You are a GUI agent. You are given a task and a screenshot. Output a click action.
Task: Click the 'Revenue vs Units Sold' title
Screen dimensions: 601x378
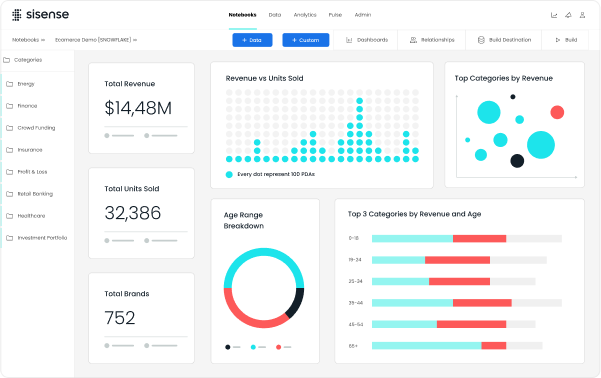tap(264, 79)
